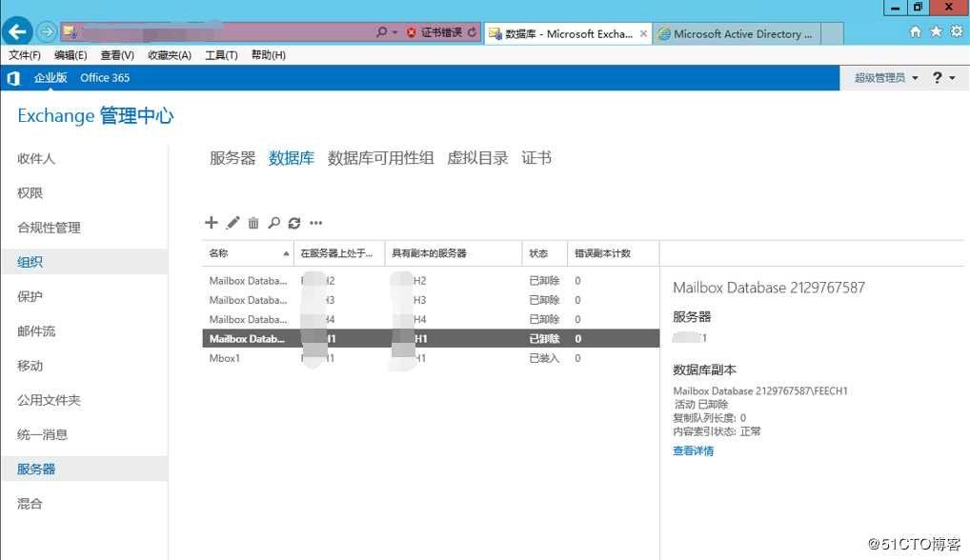This screenshot has width=970, height=560.
Task: Go to 组织 in sidebar
Action: [x=85, y=262]
